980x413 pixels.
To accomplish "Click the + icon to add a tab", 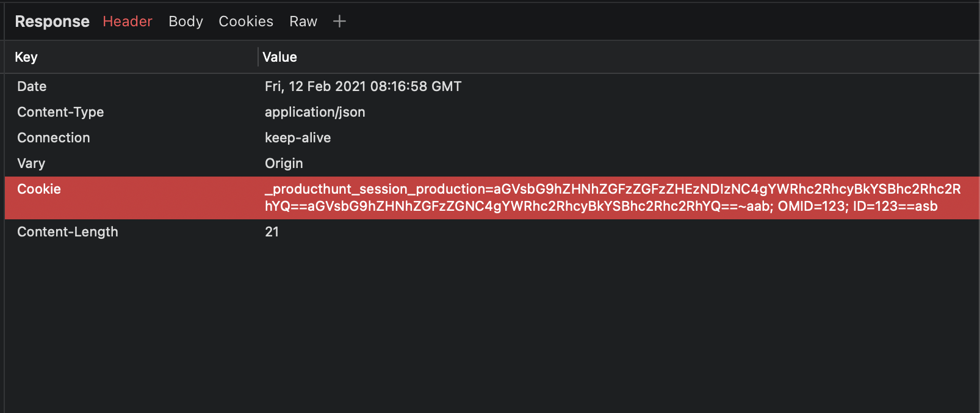I will coord(339,21).
